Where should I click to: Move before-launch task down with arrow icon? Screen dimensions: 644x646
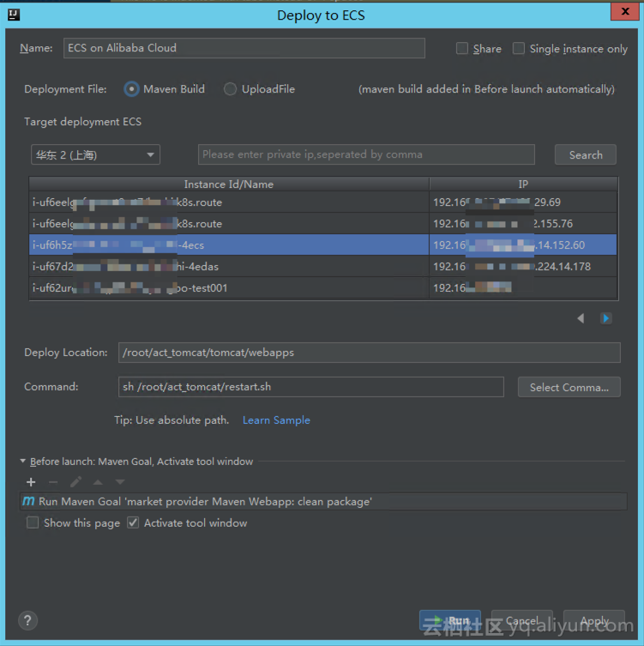120,481
